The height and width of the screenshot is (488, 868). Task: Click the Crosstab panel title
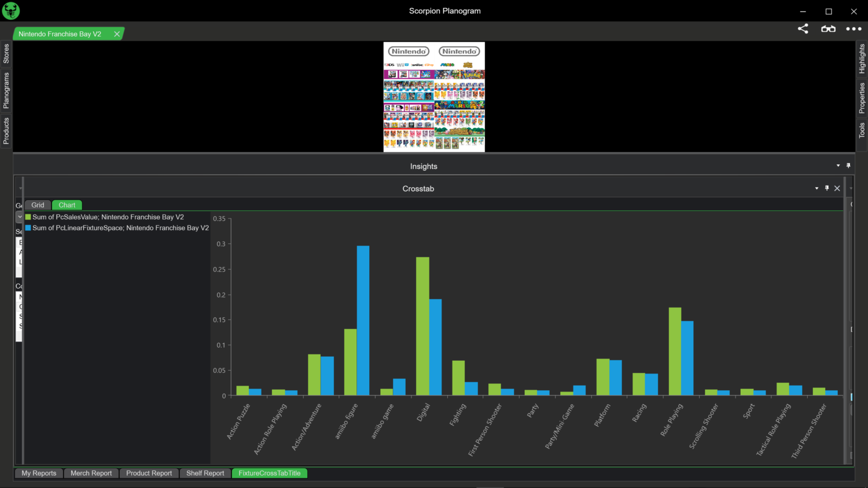pyautogui.click(x=418, y=188)
